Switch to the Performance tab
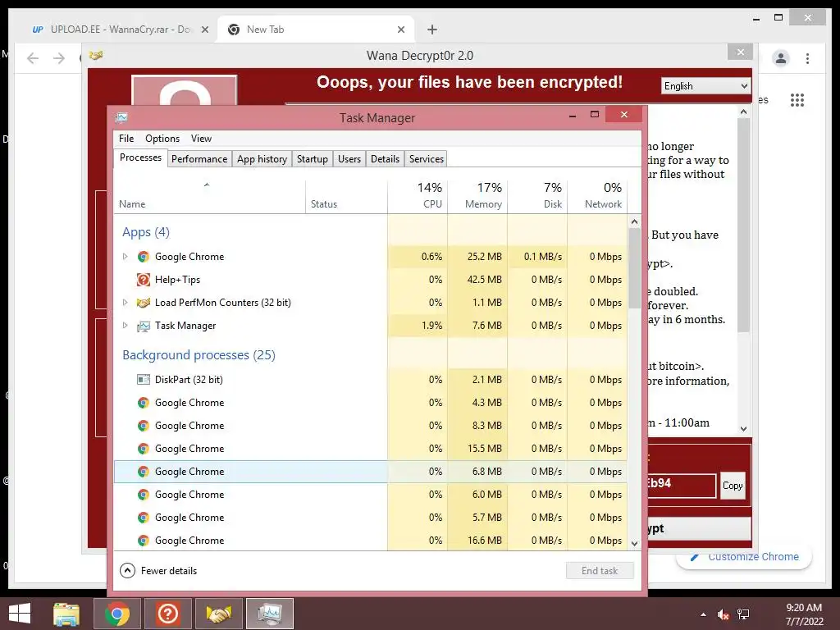Screen dimensions: 840x630 199,159
